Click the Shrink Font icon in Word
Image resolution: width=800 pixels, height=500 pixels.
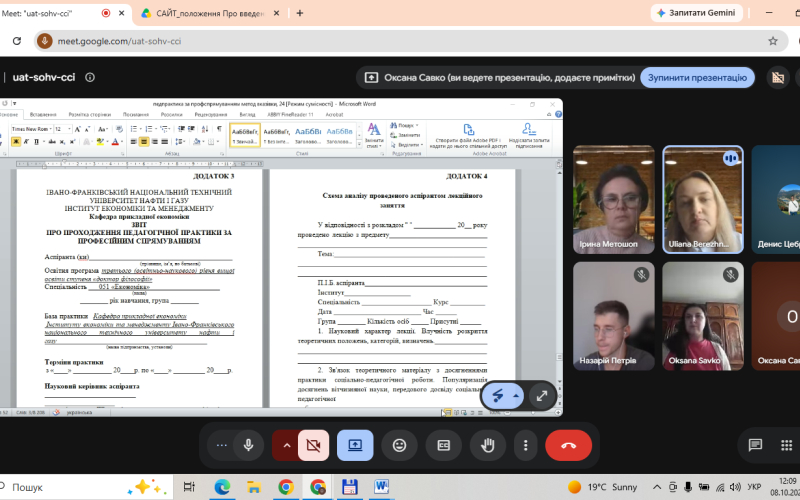tap(88, 129)
